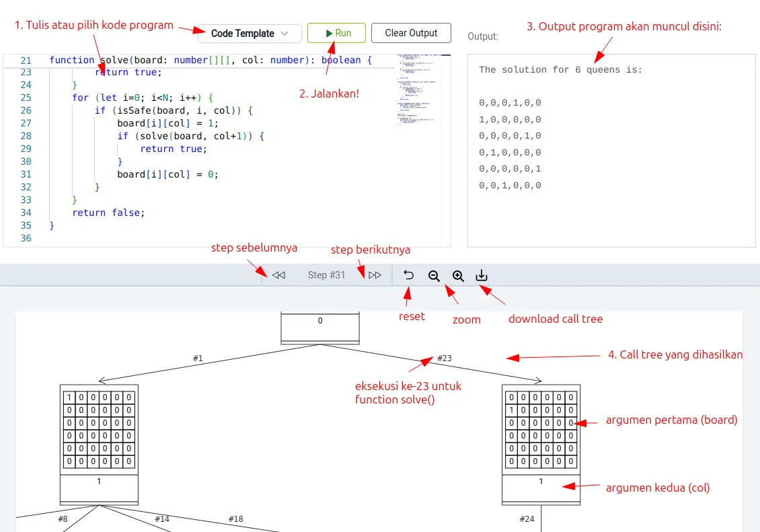This screenshot has height=532, width=760.
Task: Go to the previous step using the rewind icon
Action: click(x=278, y=275)
